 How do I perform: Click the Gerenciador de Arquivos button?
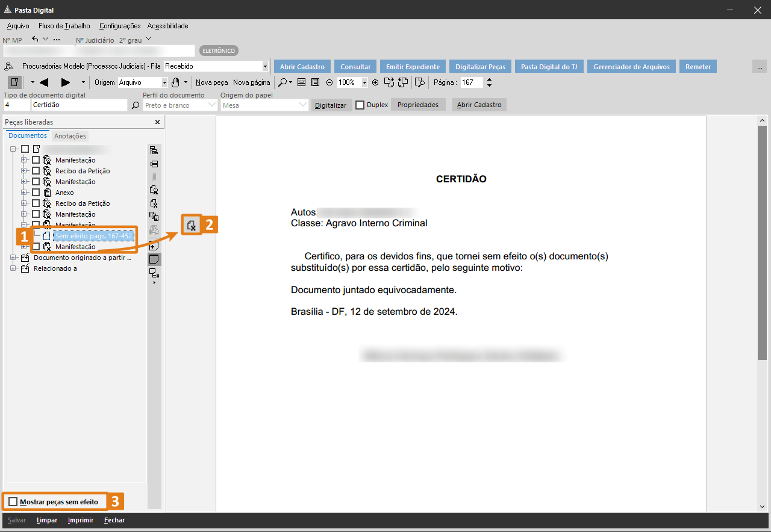631,66
